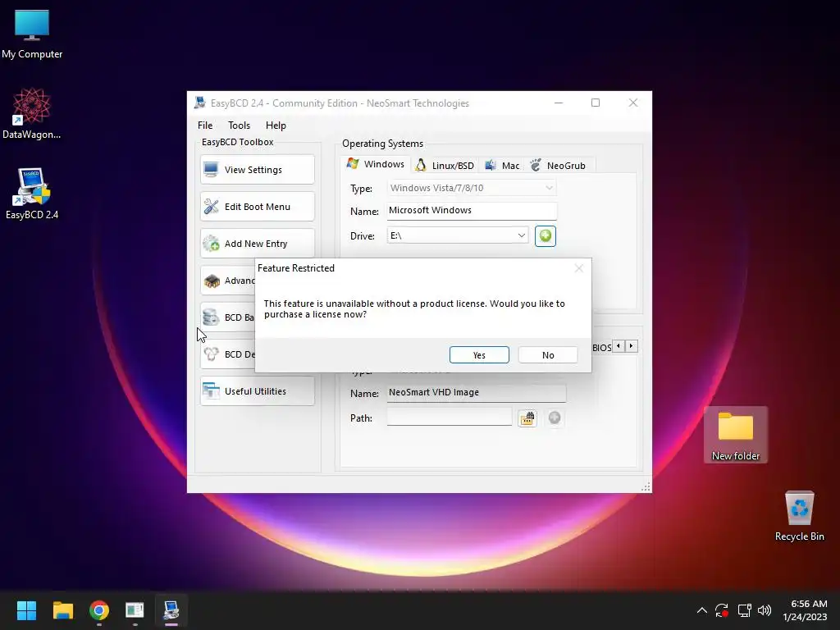Click the EasyBCD title bar app icon

[x=200, y=103]
